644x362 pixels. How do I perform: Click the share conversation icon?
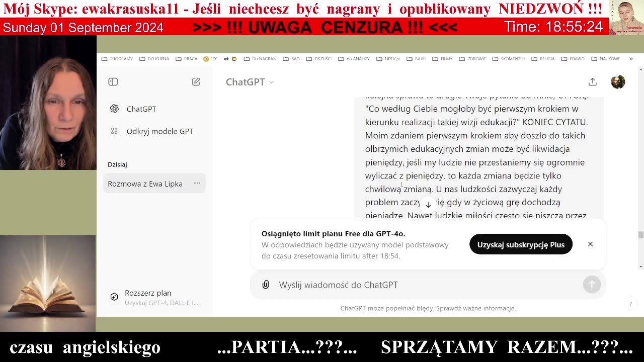593,82
